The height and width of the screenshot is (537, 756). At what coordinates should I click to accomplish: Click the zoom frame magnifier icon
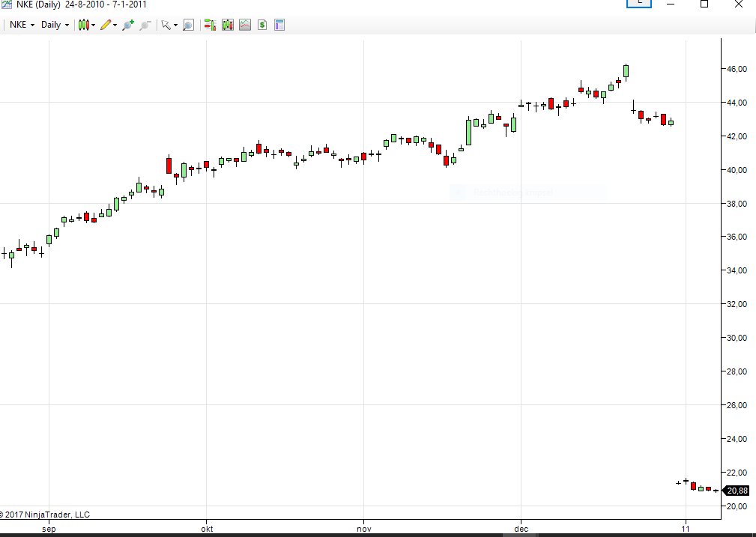[189, 25]
